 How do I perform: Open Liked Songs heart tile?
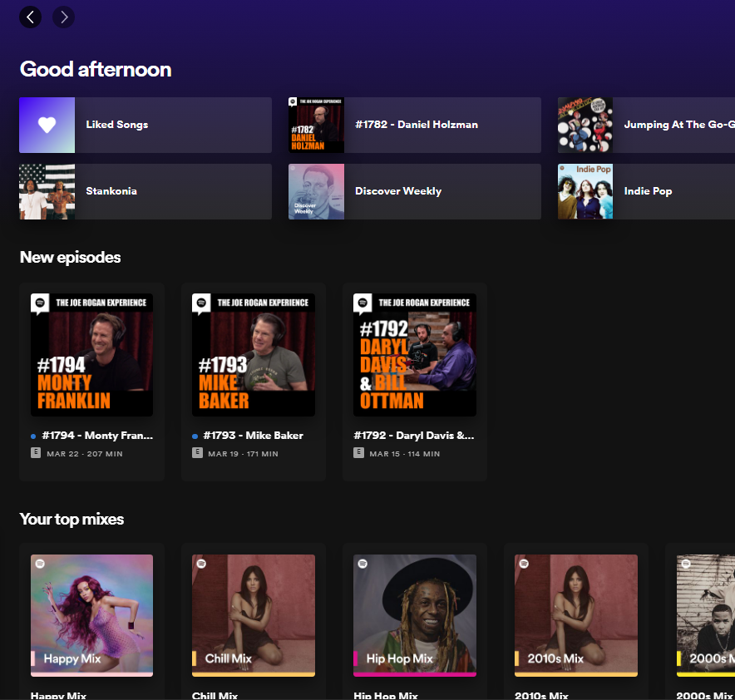[x=47, y=125]
